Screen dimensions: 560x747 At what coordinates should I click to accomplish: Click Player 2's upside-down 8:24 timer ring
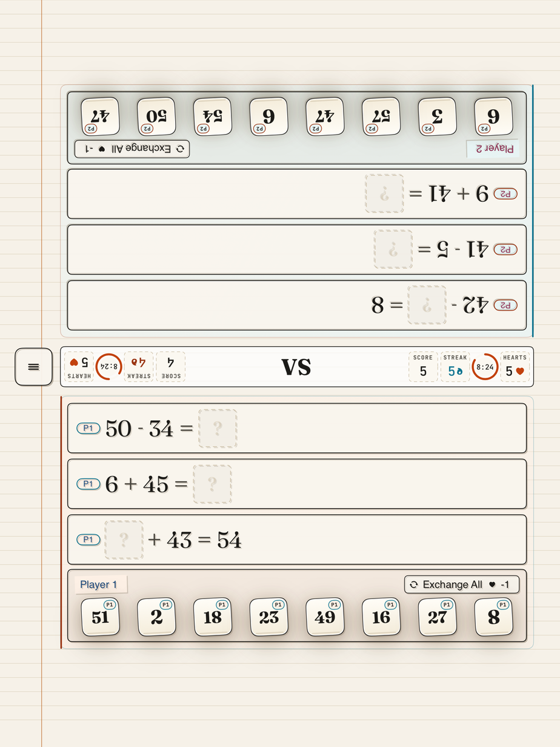109,367
